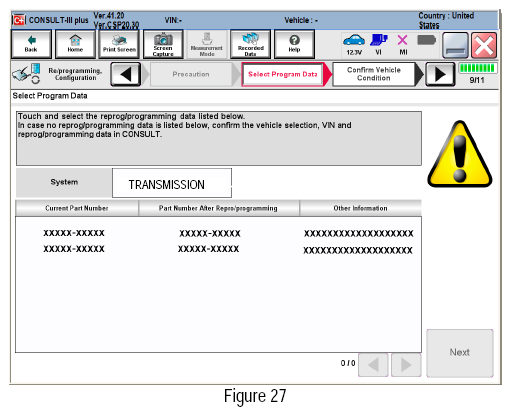Image resolution: width=511 pixels, height=416 pixels.
Task: Select the Precaution step tab
Action: [191, 74]
